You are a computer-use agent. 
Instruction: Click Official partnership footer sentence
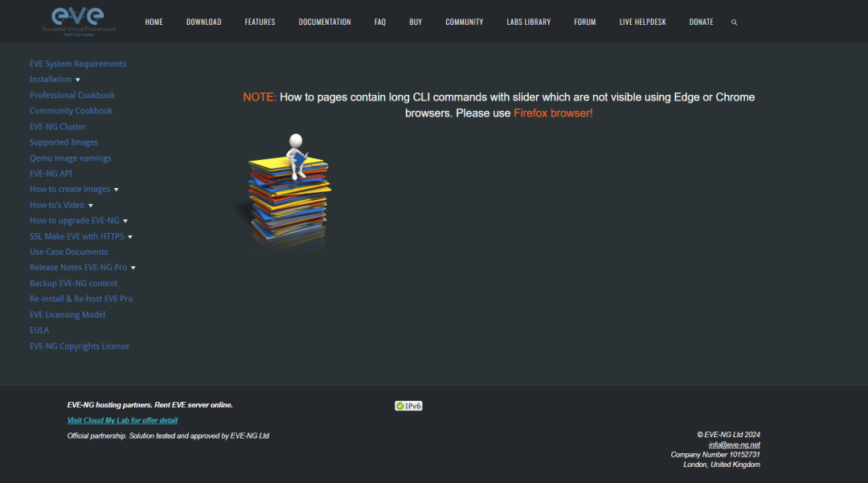(168, 436)
